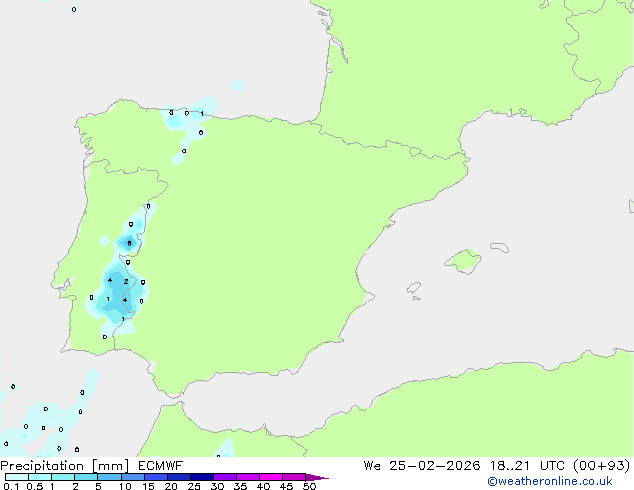The width and height of the screenshot is (634, 490).
Task: Click the legend swatch between 40 and 45
Action: tap(271, 477)
